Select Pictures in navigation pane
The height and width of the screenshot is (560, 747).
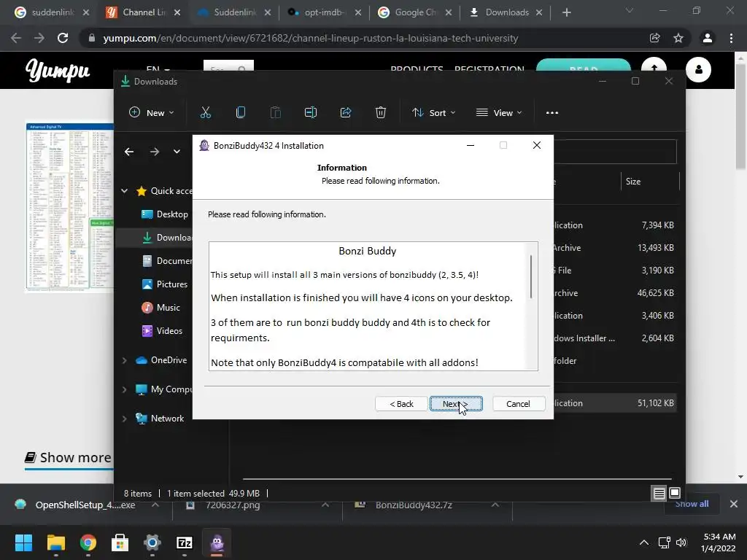tap(165, 284)
